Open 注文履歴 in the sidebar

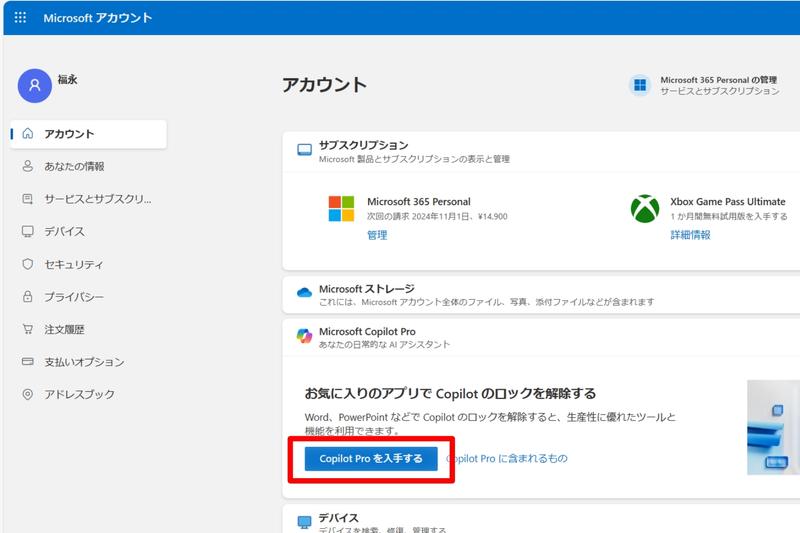[x=64, y=329]
